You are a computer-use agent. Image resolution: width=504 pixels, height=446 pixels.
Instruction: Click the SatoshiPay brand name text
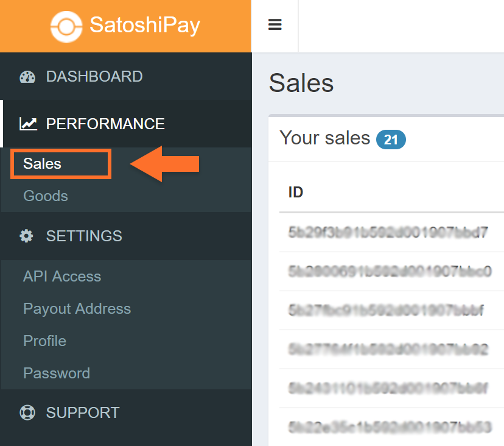pyautogui.click(x=145, y=26)
